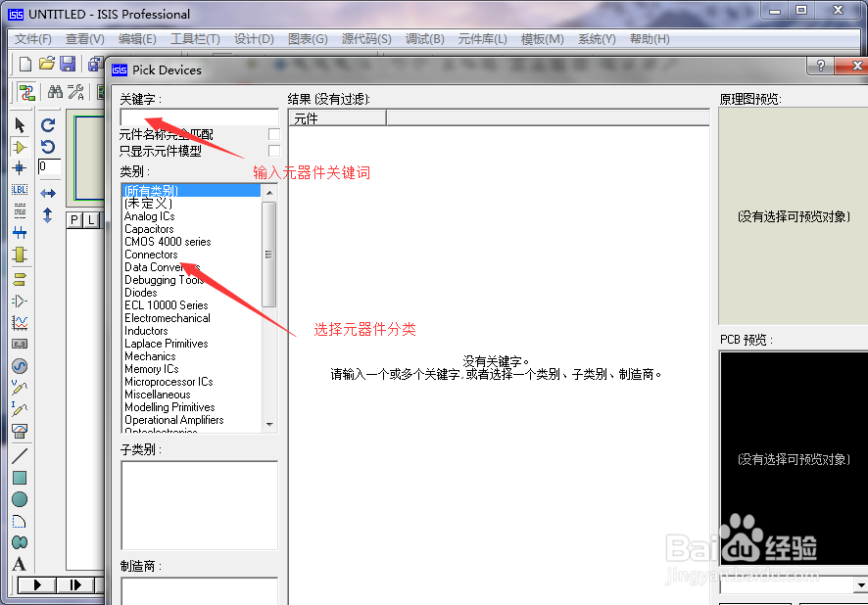This screenshot has height=605, width=868.
Task: Select the Subcircuit mode tool
Action: click(x=20, y=255)
